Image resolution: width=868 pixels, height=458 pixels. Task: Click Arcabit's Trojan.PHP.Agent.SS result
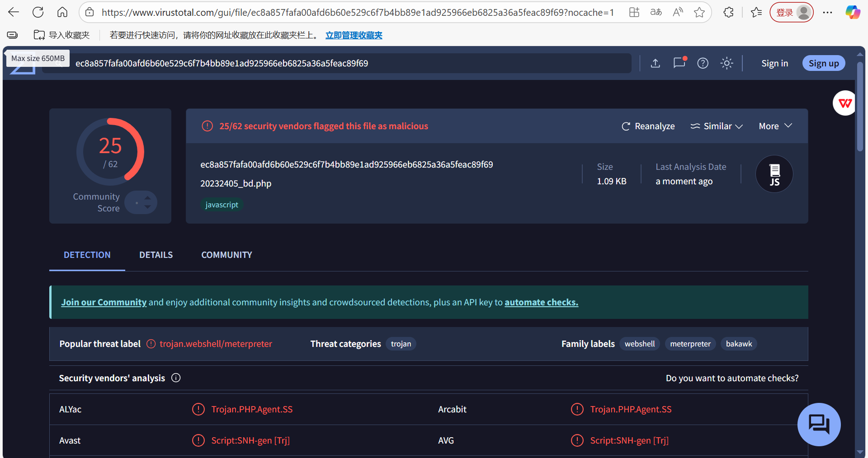point(631,409)
